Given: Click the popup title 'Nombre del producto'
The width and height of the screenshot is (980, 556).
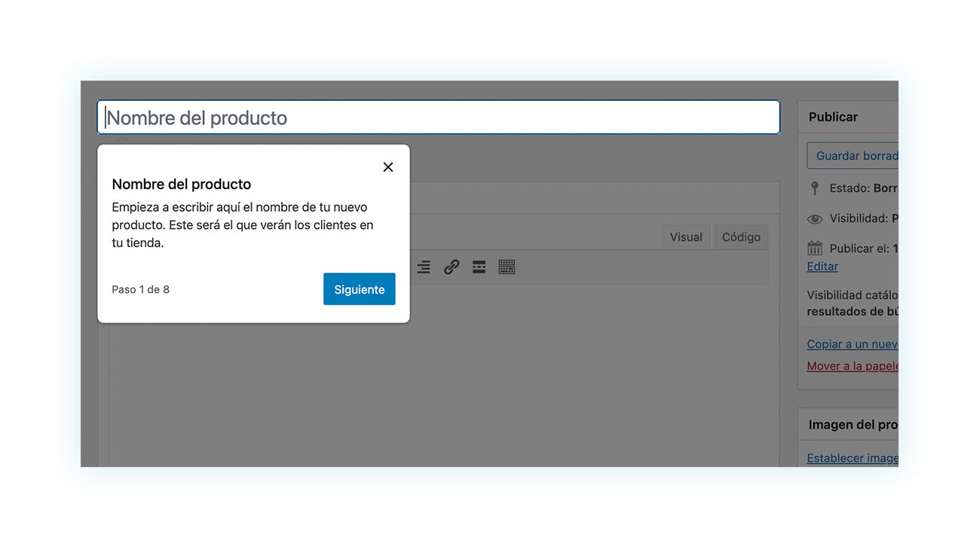Looking at the screenshot, I should [181, 184].
